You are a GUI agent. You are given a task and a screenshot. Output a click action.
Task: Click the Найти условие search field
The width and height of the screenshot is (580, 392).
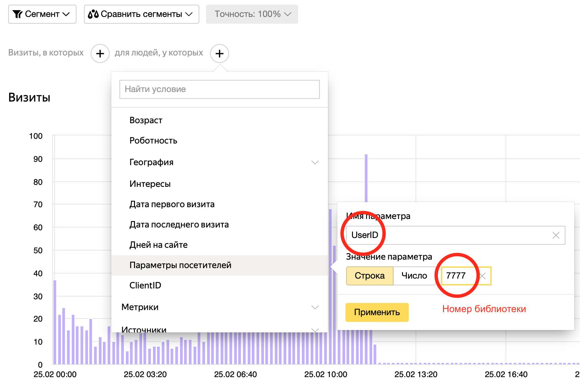[x=219, y=89]
